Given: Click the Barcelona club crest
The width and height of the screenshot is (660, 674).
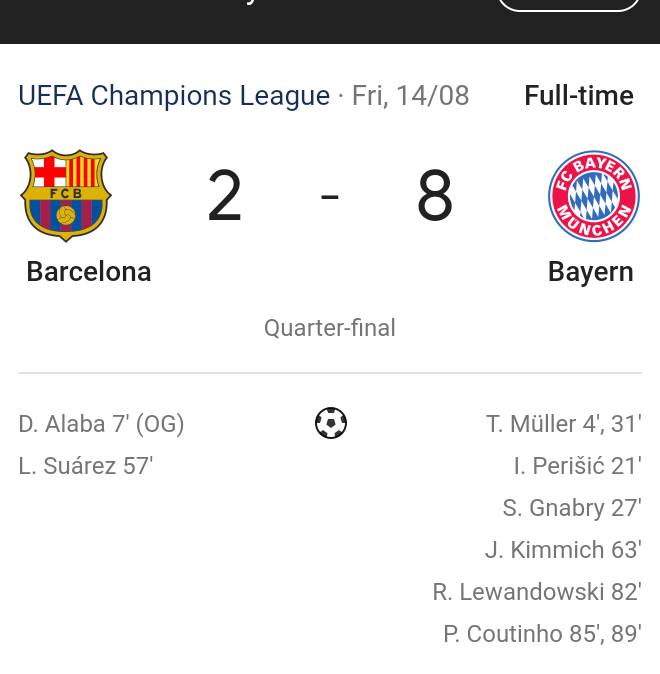Looking at the screenshot, I should [66, 196].
